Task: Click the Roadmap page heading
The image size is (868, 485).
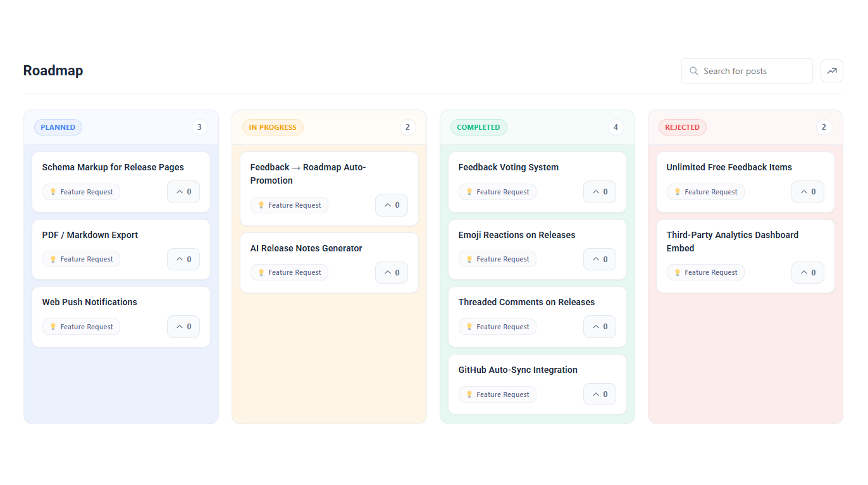Action: (53, 70)
